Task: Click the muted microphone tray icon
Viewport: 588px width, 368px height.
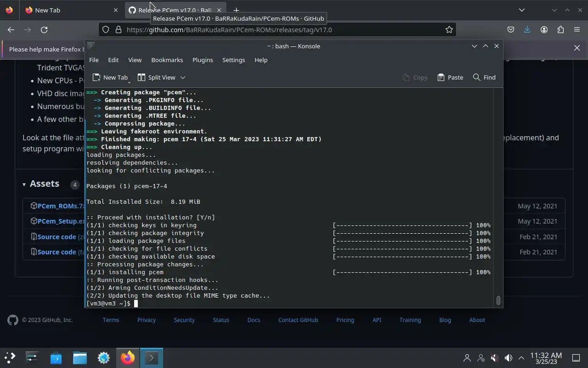Action: pos(495,357)
